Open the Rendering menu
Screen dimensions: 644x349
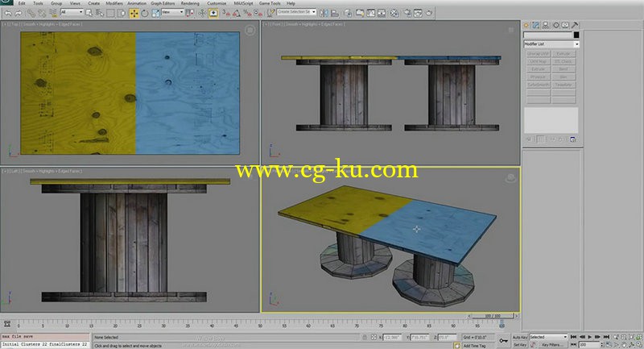(190, 3)
